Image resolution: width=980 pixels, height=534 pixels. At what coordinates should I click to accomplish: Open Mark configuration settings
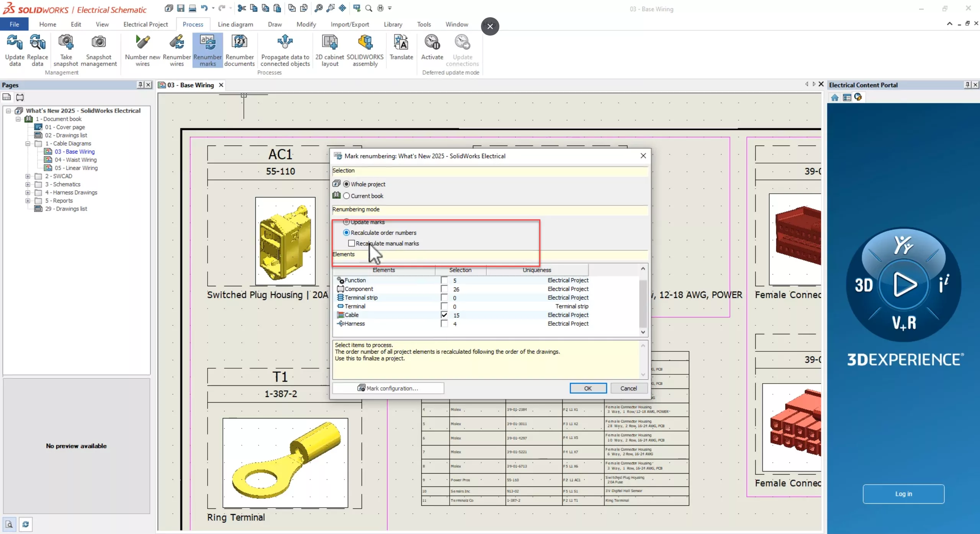point(388,388)
